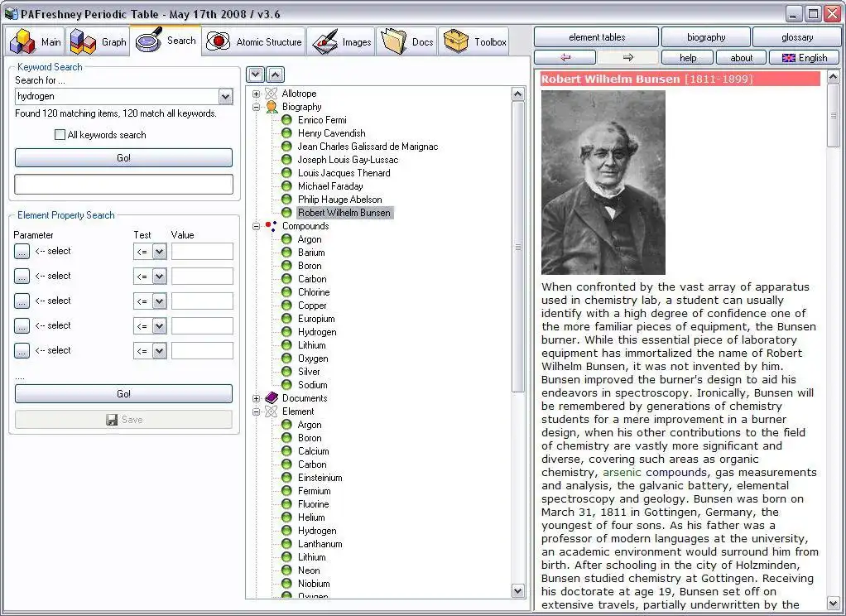The image size is (846, 616).
Task: Select Joseph Louis Gay-Lussac in tree
Action: [348, 160]
